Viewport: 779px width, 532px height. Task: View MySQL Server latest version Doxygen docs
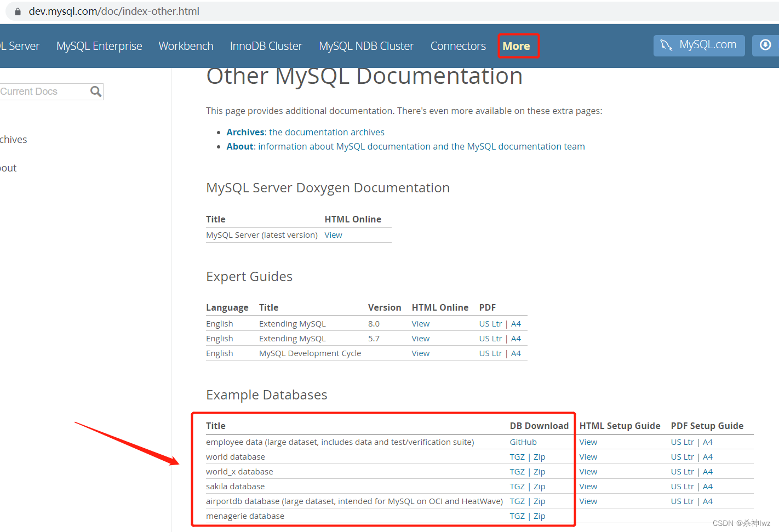click(333, 234)
